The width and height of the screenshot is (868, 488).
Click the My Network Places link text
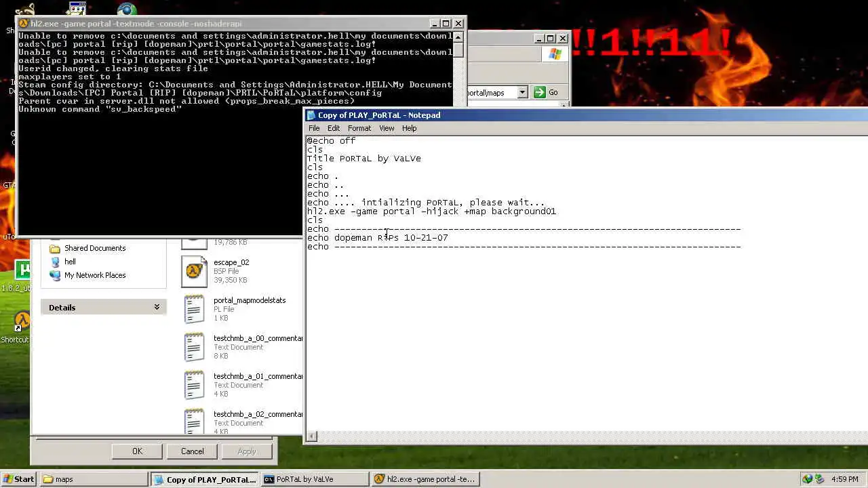[95, 275]
